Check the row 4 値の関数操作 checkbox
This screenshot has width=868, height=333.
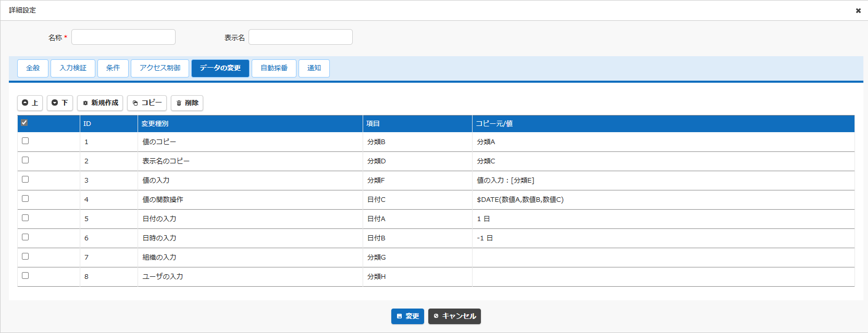(26, 199)
